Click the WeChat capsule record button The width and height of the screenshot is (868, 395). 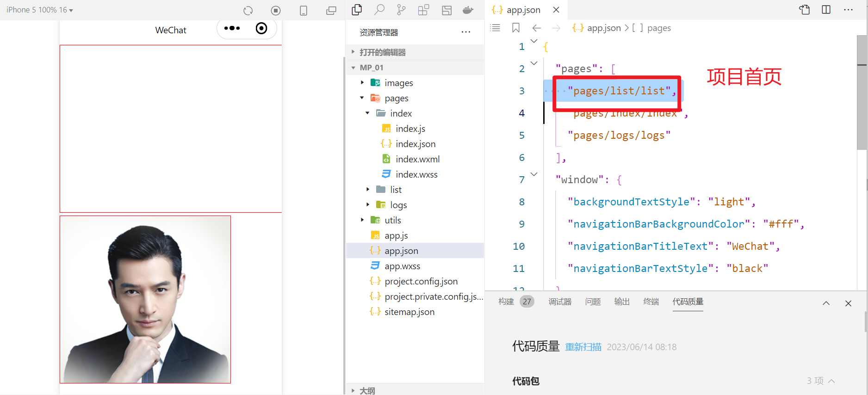[x=261, y=29]
